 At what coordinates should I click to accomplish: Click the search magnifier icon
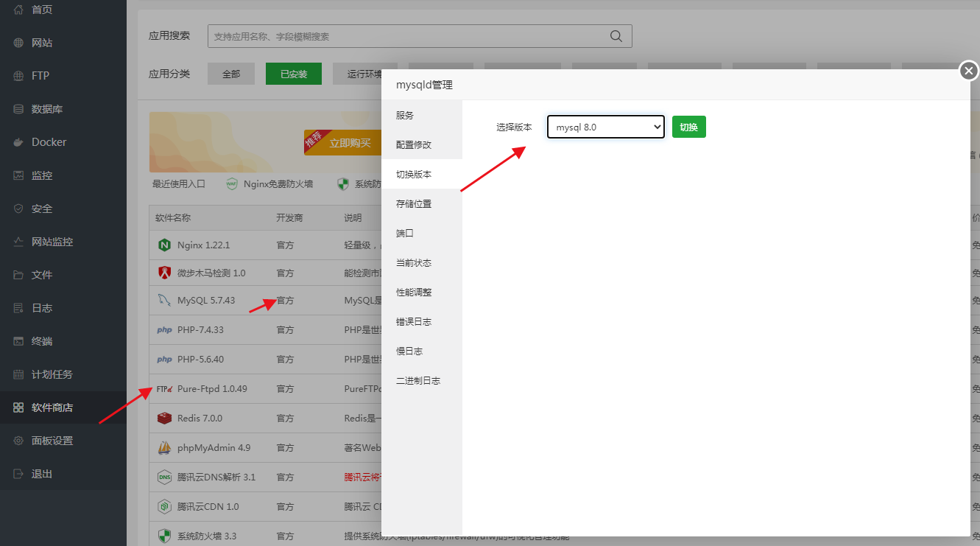[x=616, y=36]
